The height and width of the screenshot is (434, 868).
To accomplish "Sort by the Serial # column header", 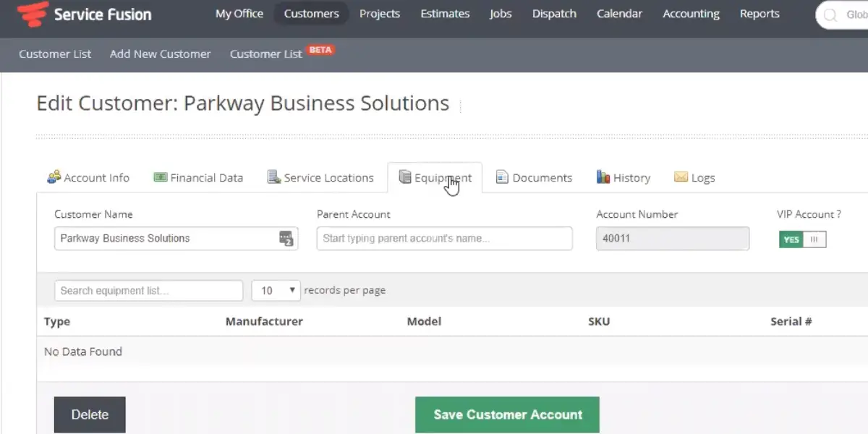I will coord(791,321).
